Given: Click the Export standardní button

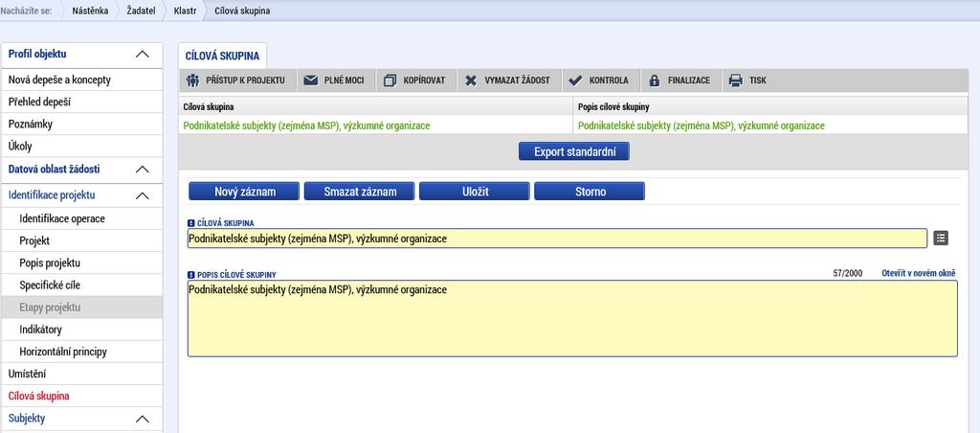Looking at the screenshot, I should coord(574,151).
